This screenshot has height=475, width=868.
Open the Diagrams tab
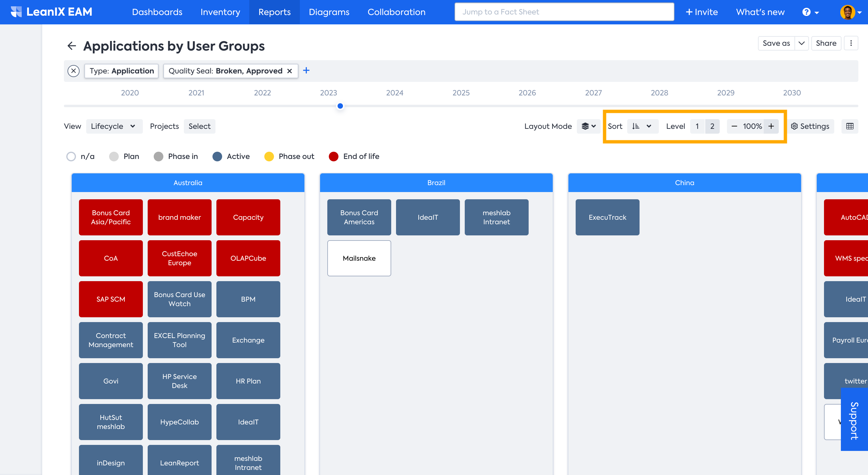pos(329,12)
